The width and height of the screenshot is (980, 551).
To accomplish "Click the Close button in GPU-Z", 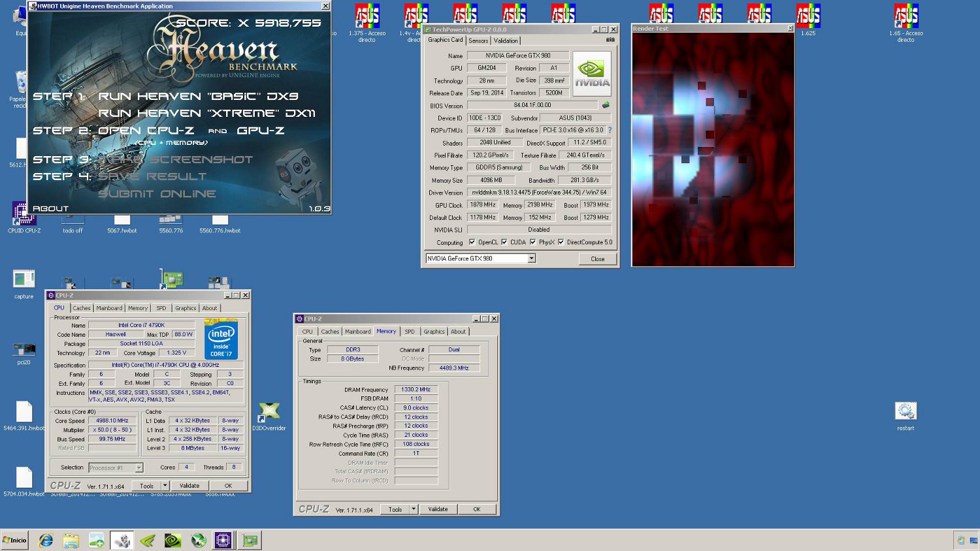I will coord(597,259).
